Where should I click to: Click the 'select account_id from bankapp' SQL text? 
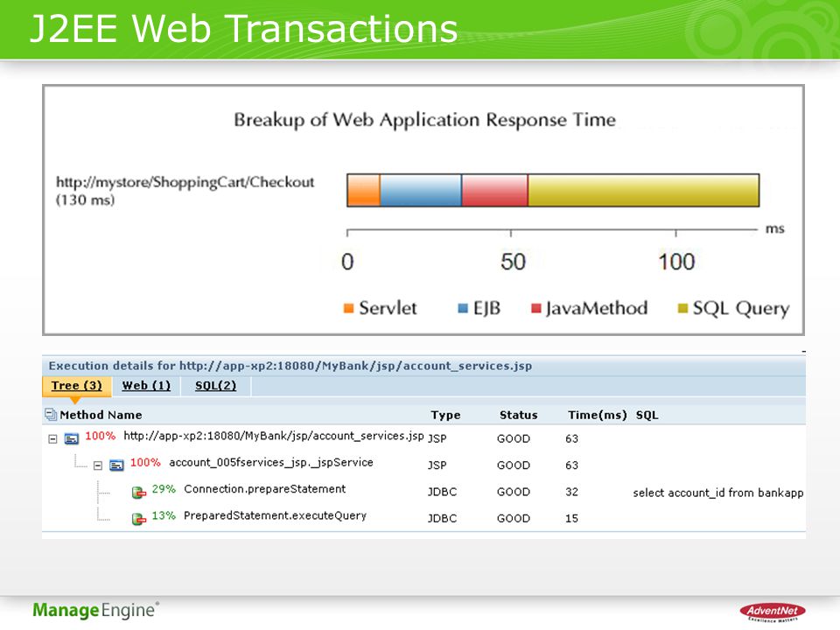717,493
